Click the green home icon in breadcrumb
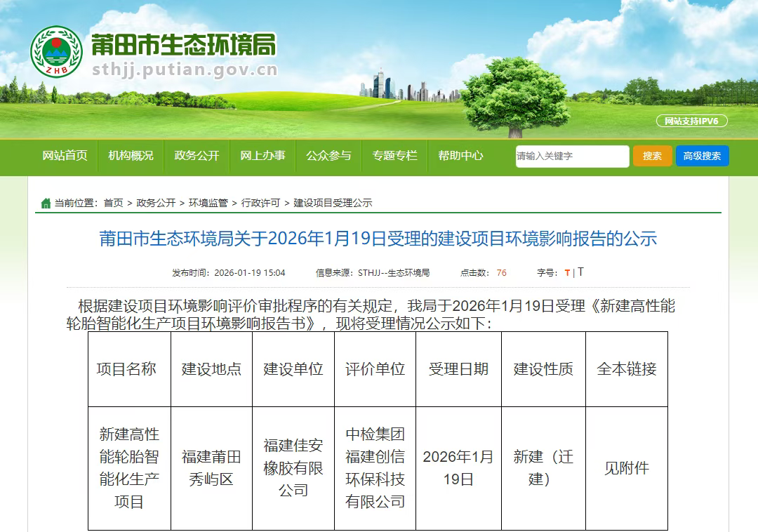758x532 pixels. (x=46, y=204)
